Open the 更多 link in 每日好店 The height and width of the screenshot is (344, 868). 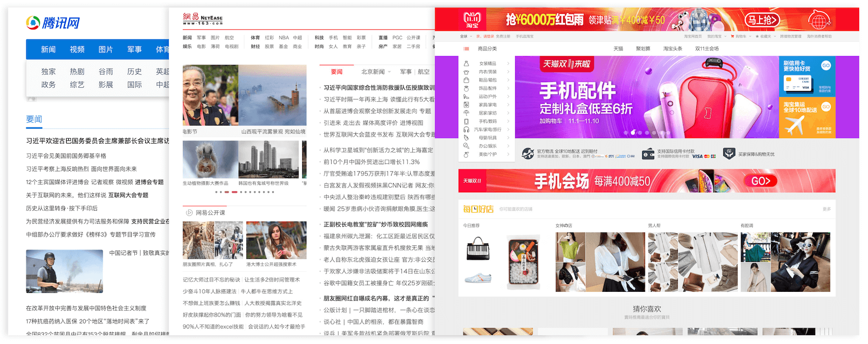pyautogui.click(x=827, y=209)
